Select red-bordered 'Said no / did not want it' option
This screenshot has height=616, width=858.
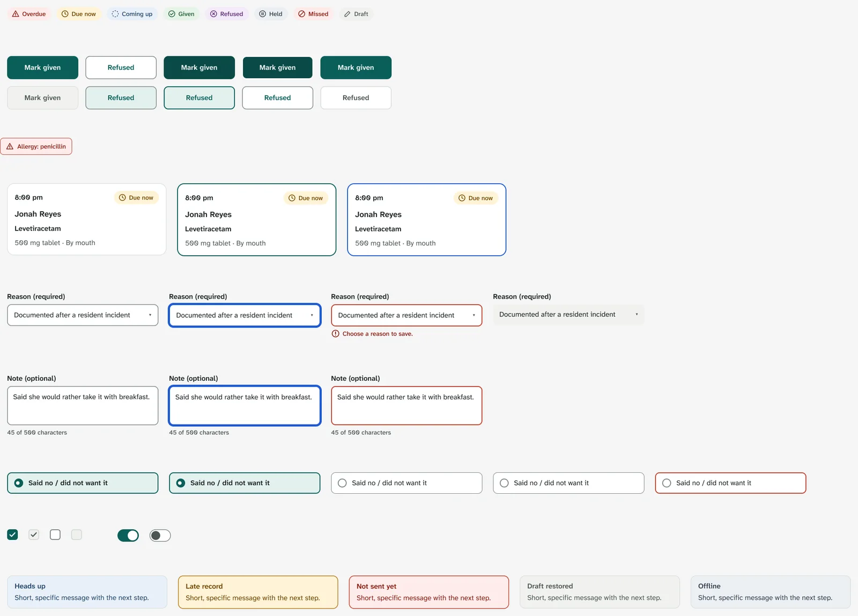pyautogui.click(x=730, y=483)
